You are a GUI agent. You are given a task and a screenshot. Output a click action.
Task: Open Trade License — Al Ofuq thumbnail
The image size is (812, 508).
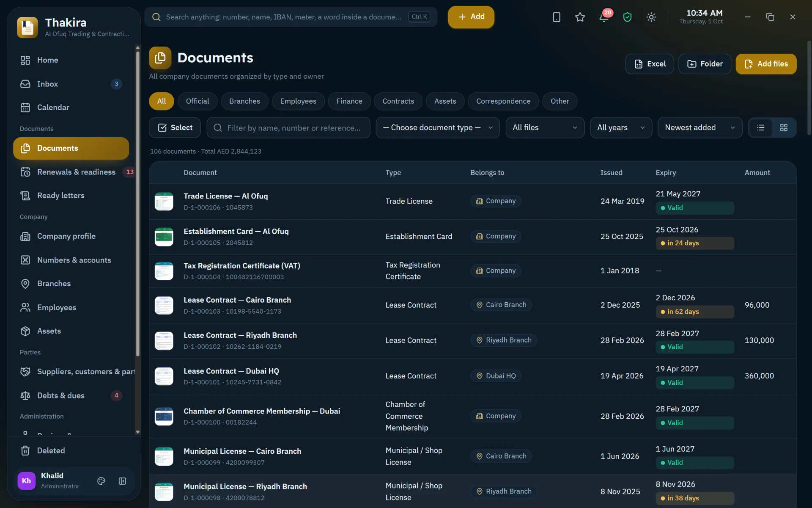coord(164,202)
